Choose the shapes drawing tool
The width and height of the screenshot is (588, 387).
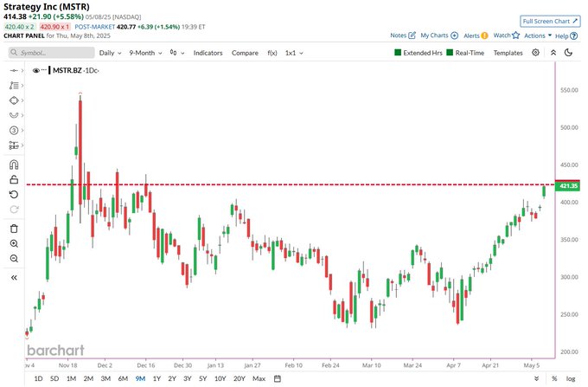14,100
